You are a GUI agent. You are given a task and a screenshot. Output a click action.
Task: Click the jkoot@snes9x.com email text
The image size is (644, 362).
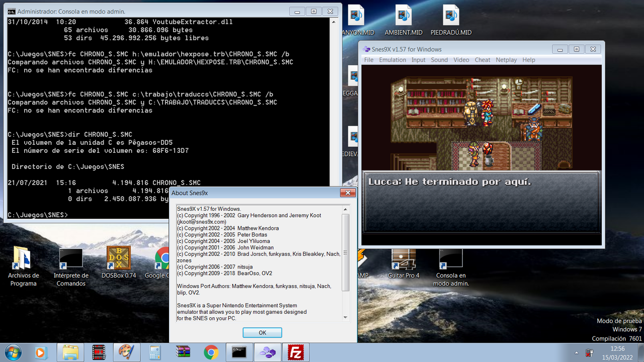point(202,222)
